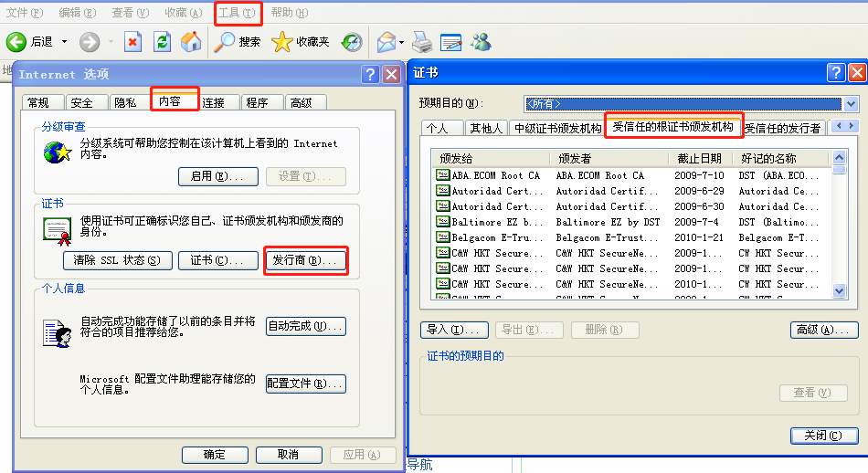Switch to the 安全 tab
Screen dimensions: 868x473
[x=86, y=102]
